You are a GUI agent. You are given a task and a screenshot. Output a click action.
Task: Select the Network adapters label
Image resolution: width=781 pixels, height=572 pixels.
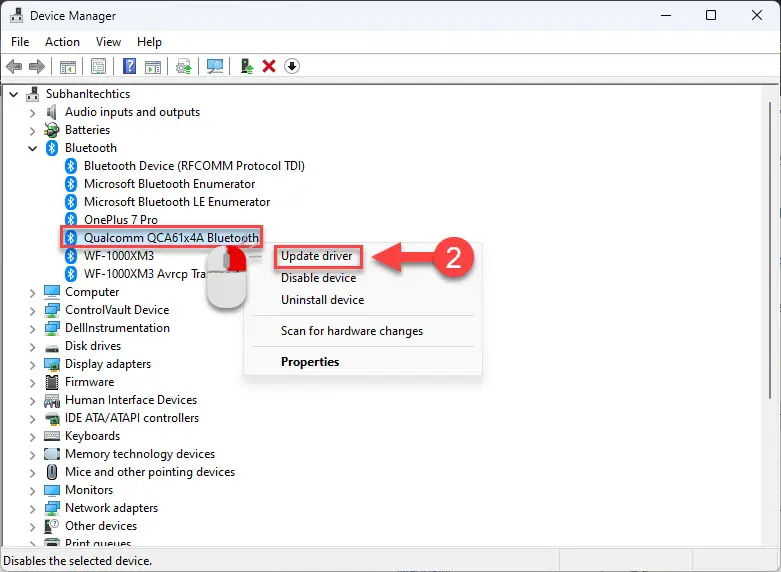click(112, 508)
